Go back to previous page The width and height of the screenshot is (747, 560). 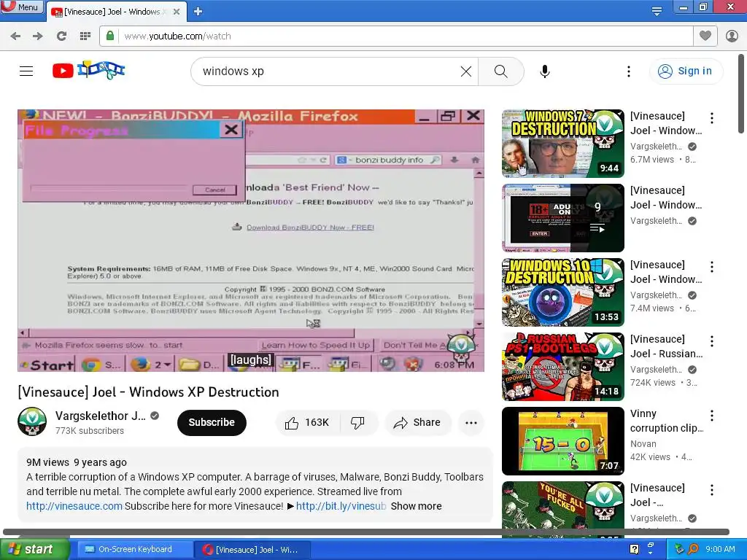(15, 36)
